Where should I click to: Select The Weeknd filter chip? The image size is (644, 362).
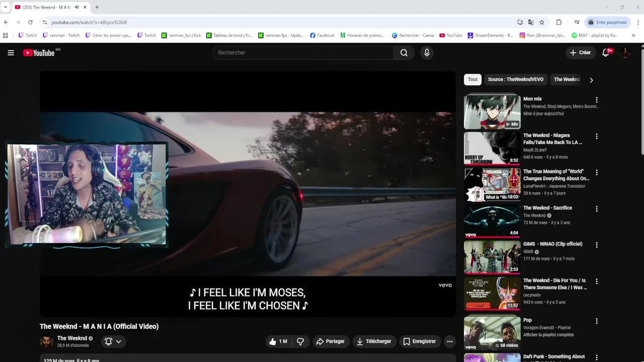566,79
